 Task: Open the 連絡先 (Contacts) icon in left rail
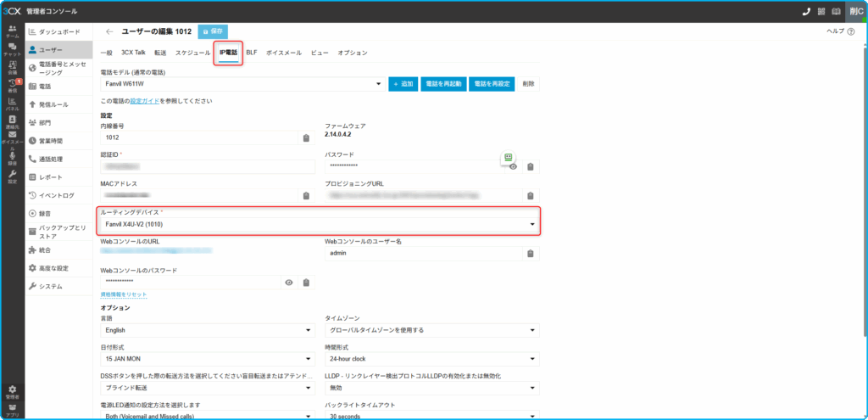tap(12, 122)
